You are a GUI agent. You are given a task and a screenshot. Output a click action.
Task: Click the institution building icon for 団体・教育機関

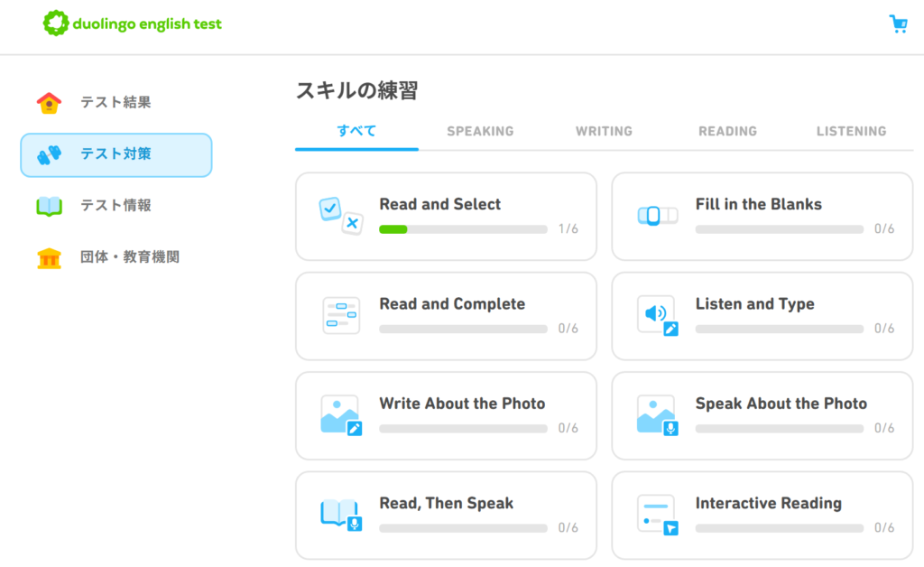(x=49, y=257)
